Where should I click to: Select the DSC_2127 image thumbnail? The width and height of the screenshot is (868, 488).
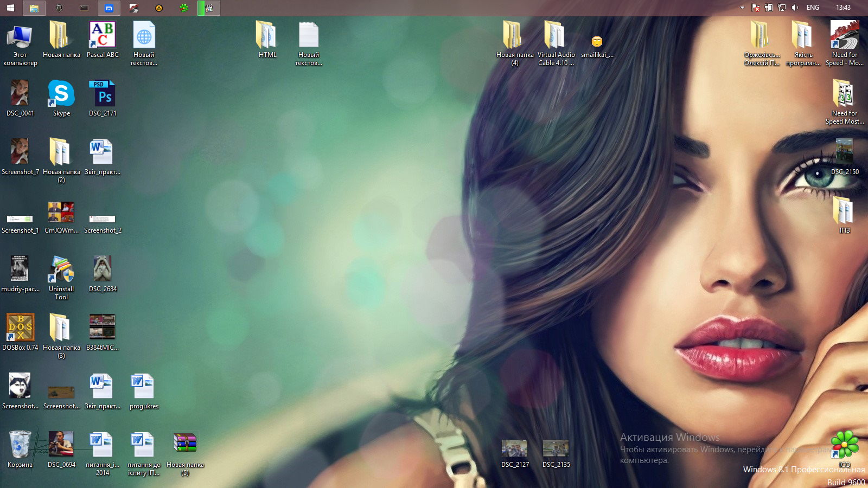[515, 449]
